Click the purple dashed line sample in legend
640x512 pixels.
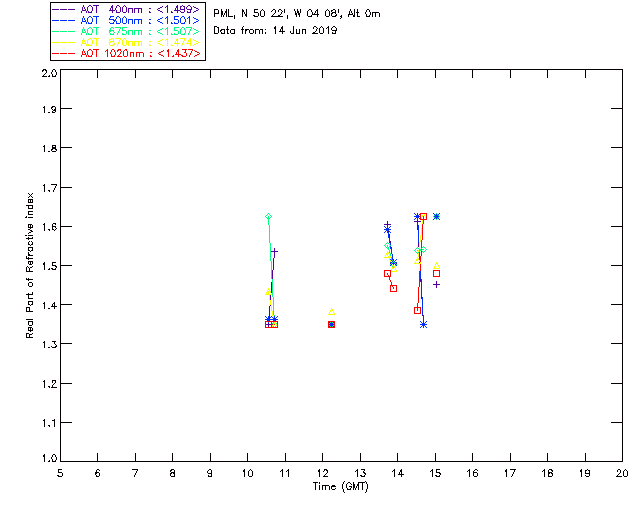(63, 9)
